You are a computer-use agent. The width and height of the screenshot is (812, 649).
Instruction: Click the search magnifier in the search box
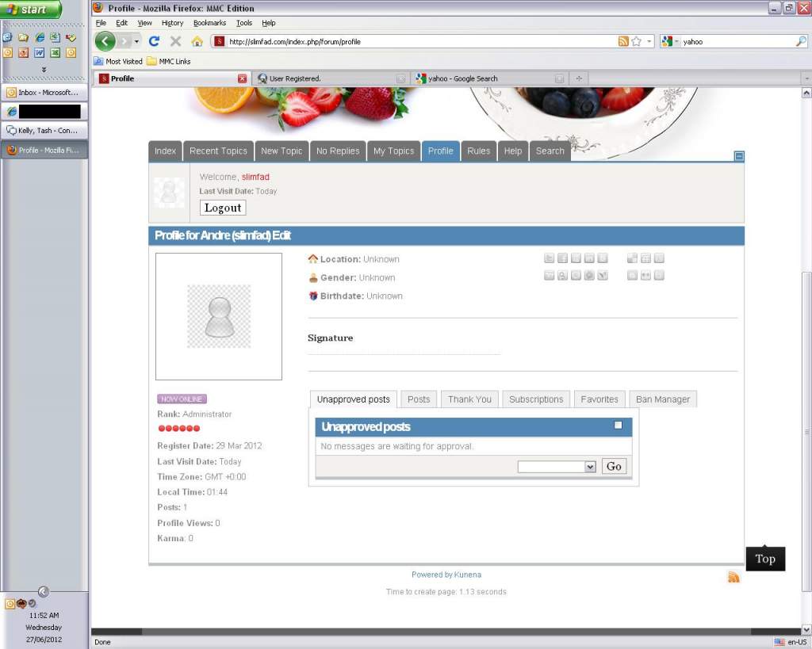coord(801,41)
